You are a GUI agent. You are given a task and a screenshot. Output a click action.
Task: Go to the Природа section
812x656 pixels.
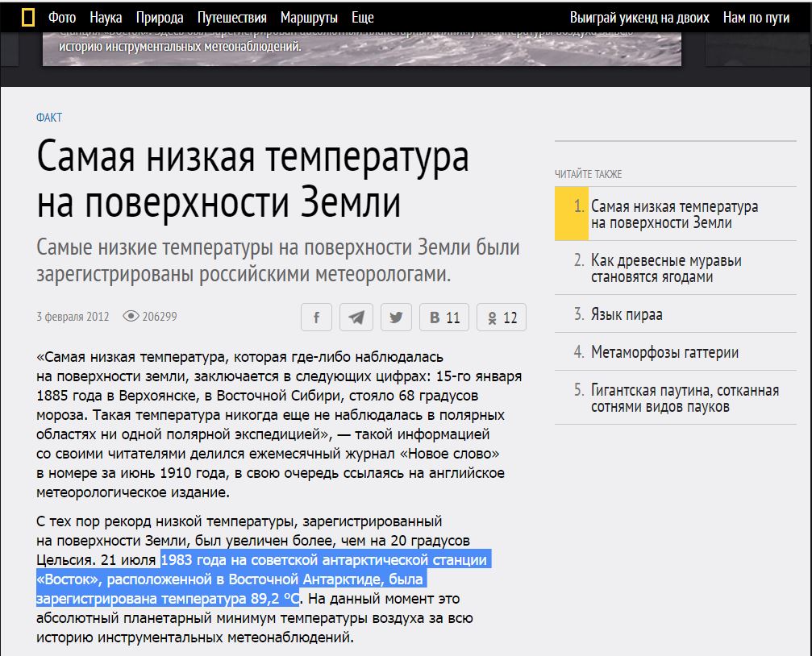pos(160,18)
